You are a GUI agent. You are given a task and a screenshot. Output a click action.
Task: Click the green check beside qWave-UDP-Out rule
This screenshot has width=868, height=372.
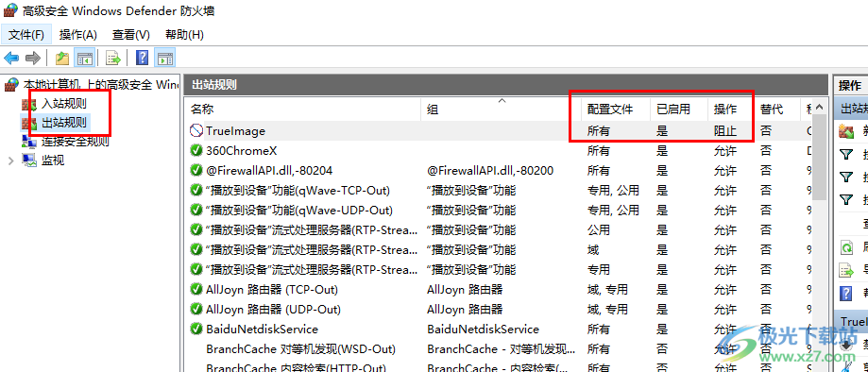point(196,211)
